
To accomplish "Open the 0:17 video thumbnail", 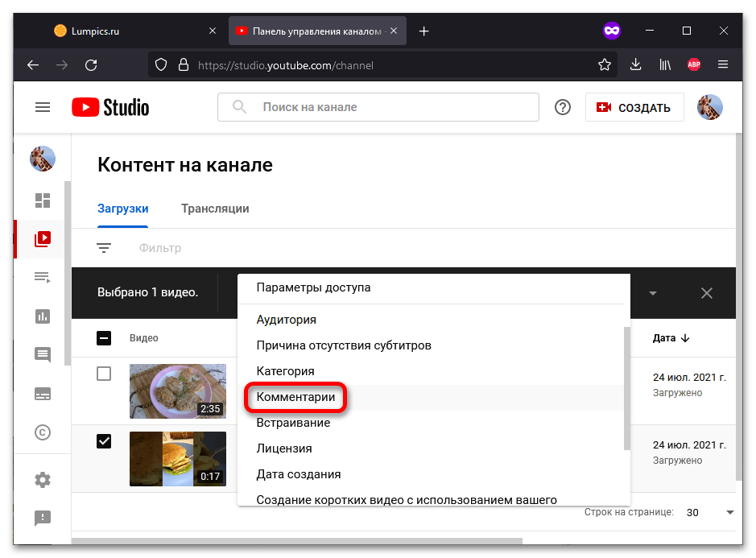I will click(x=177, y=459).
